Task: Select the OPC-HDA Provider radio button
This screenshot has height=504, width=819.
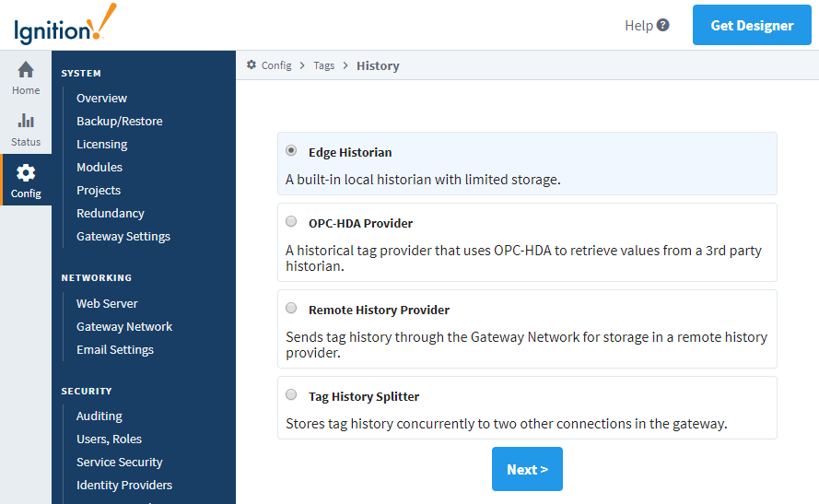Action: (x=291, y=221)
